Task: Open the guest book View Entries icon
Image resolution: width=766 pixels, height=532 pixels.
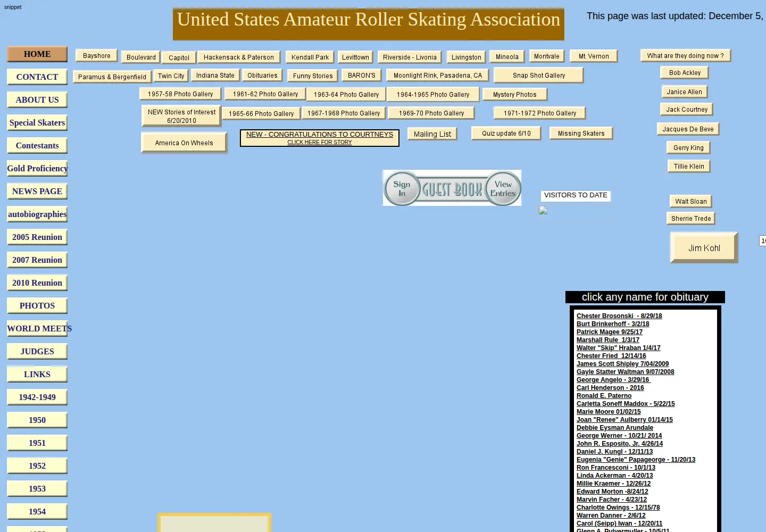Action: 503,188
